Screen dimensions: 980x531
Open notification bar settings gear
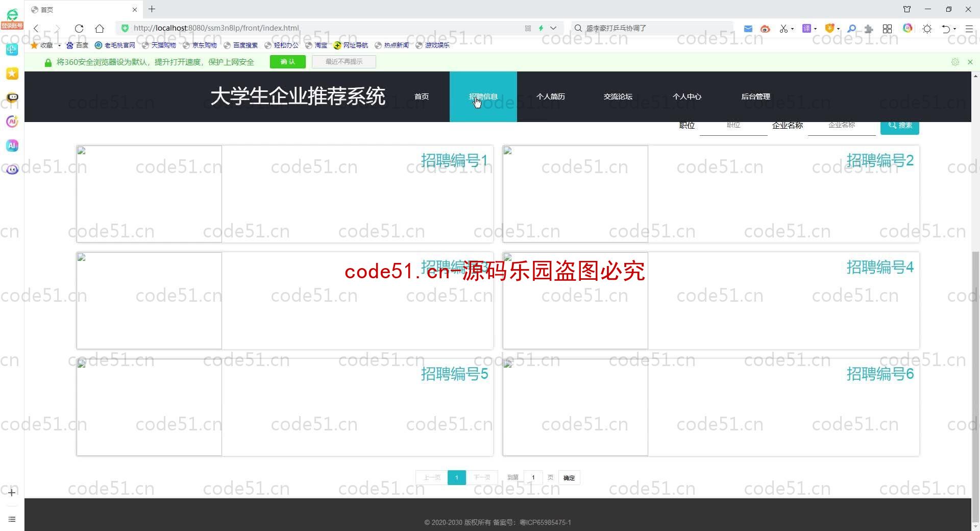955,62
